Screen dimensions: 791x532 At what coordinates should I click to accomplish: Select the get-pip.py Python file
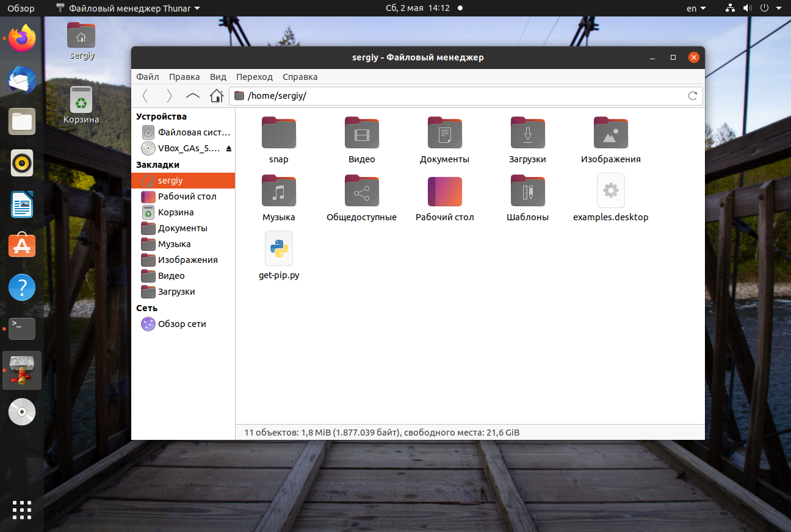[x=279, y=255]
